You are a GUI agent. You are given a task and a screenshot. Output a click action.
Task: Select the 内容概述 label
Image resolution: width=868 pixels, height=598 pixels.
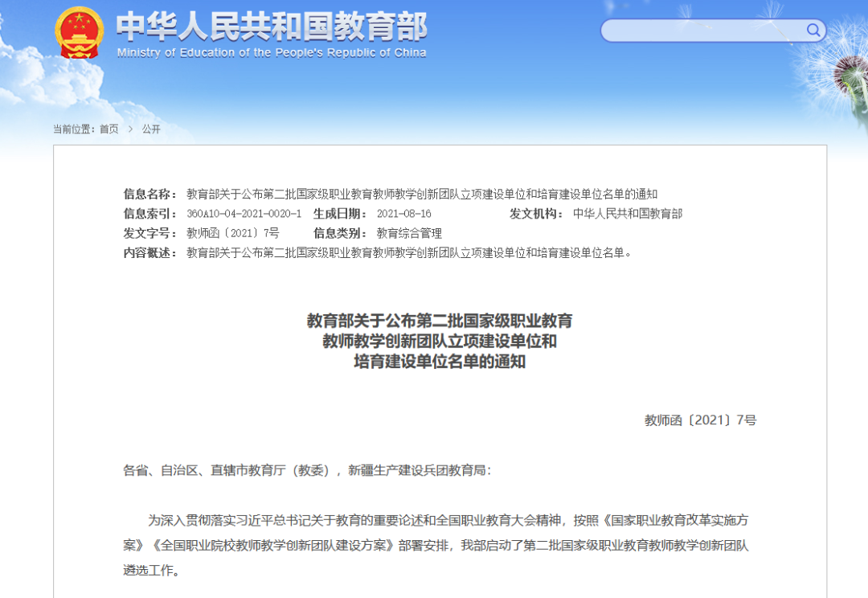(150, 253)
